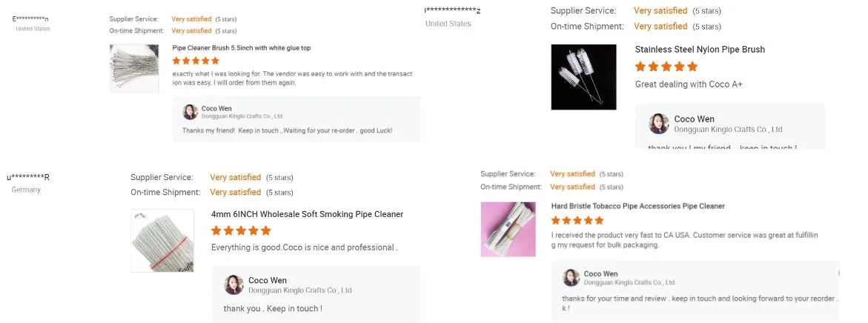
Task: Click star rating under Pipe Cleaner Brush 5.5inch
Action: [x=196, y=61]
